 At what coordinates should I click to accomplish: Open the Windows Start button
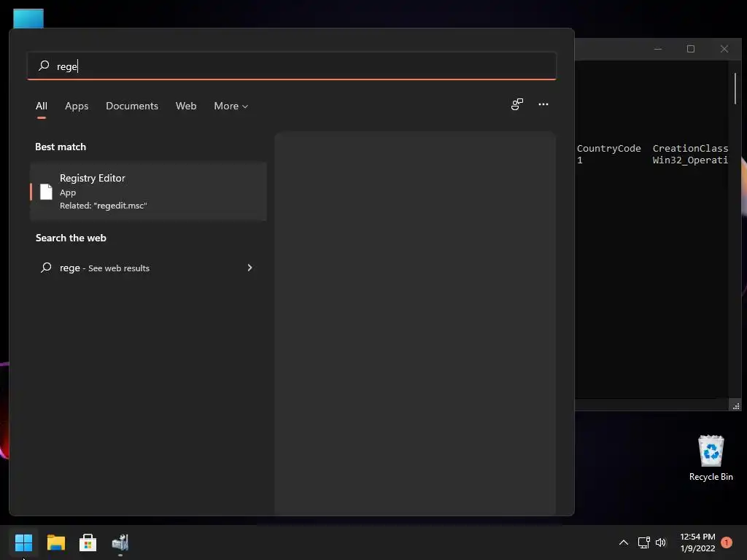pyautogui.click(x=23, y=542)
